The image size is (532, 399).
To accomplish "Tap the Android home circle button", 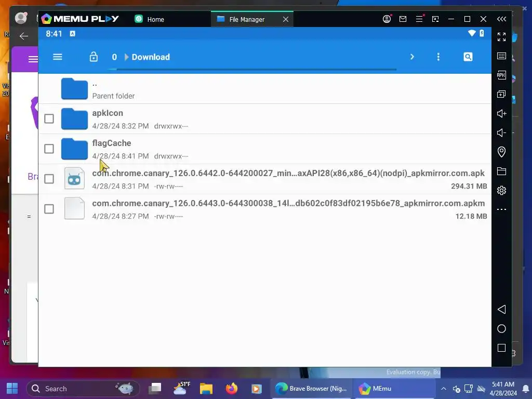I will point(501,329).
